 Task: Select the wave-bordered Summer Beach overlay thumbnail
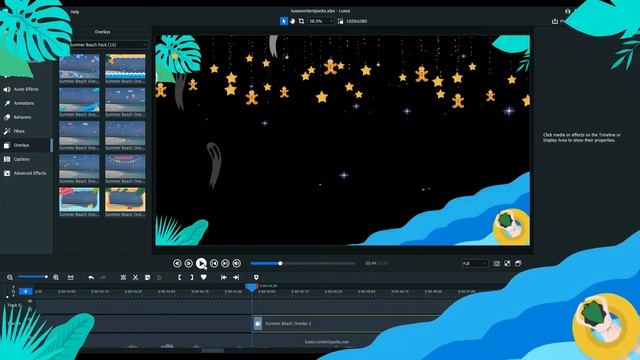click(x=125, y=67)
